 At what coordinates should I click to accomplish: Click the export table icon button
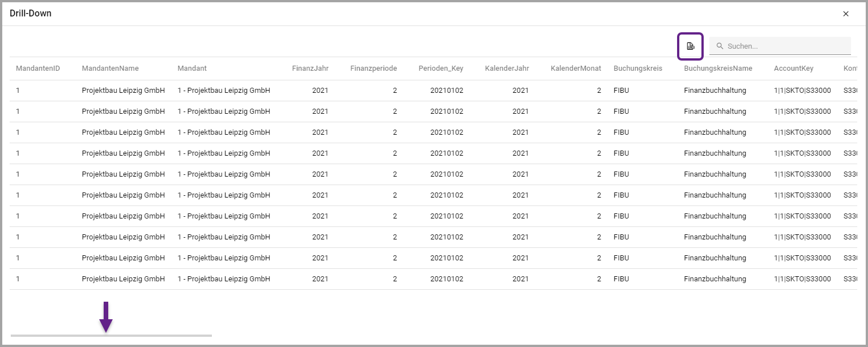point(690,46)
